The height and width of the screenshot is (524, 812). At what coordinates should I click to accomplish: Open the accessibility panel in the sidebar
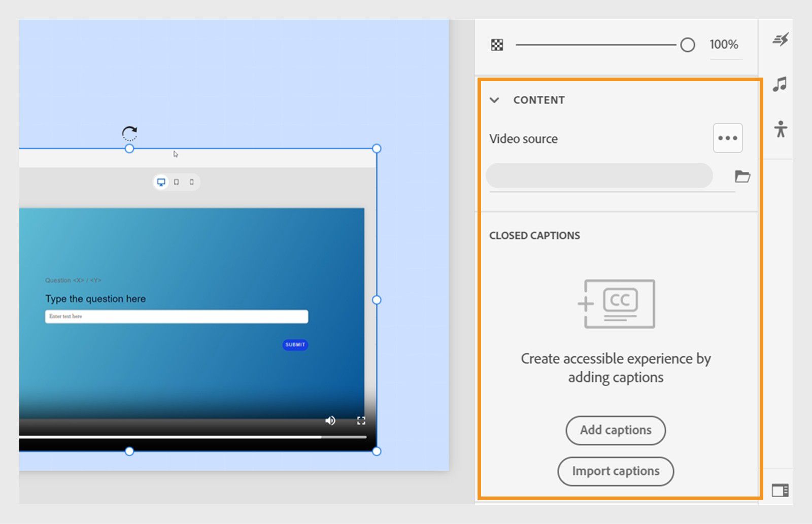(780, 130)
